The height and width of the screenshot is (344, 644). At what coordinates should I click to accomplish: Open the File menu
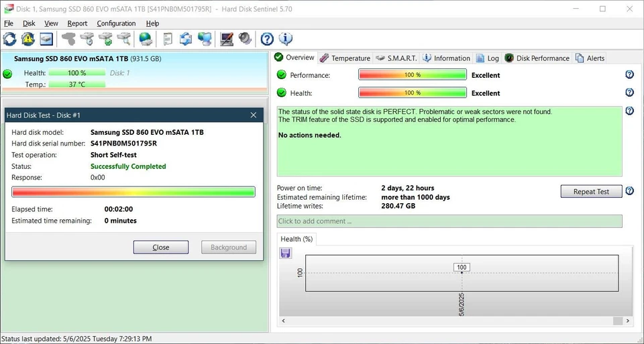9,23
